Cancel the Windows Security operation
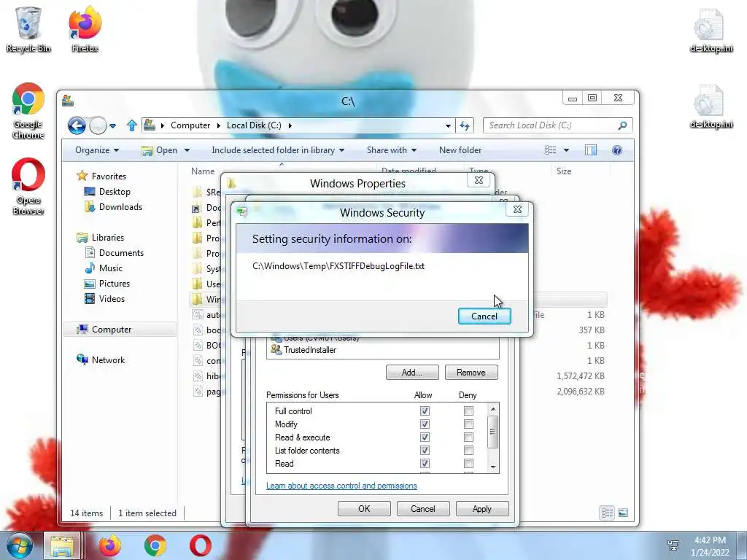This screenshot has width=747, height=560. pos(484,316)
